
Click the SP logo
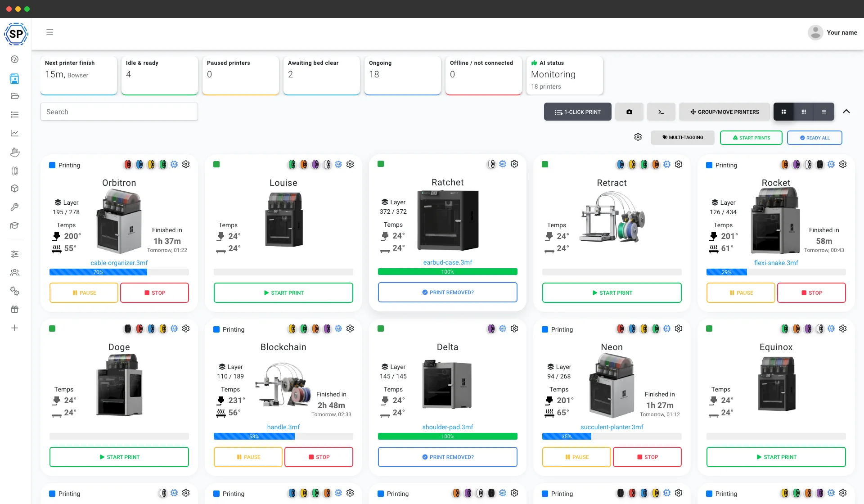coord(16,34)
